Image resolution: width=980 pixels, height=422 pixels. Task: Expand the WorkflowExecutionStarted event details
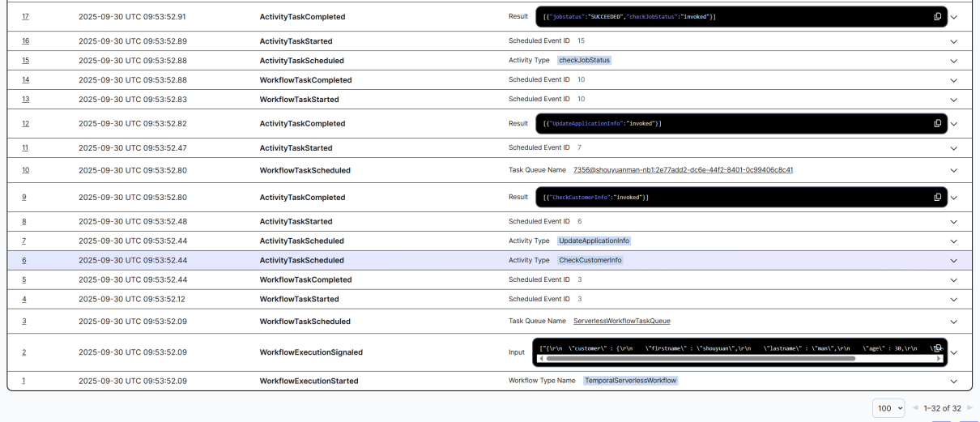[953, 382]
